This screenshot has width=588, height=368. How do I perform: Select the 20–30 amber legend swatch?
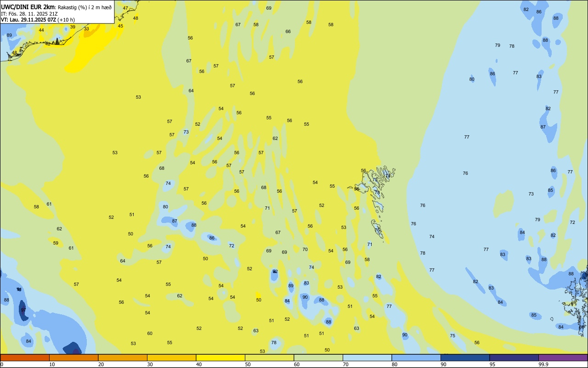123,357
